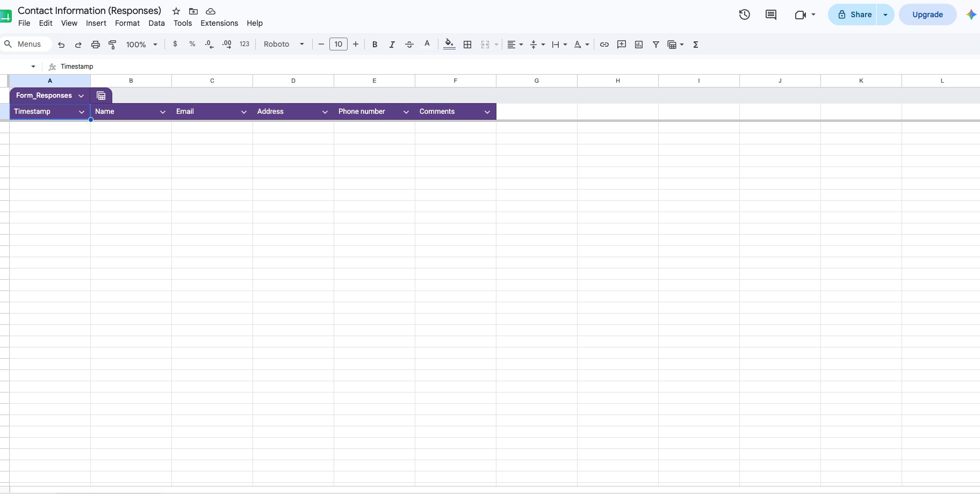This screenshot has height=494, width=980.
Task: Open Name box dropdown arrow
Action: (33, 67)
